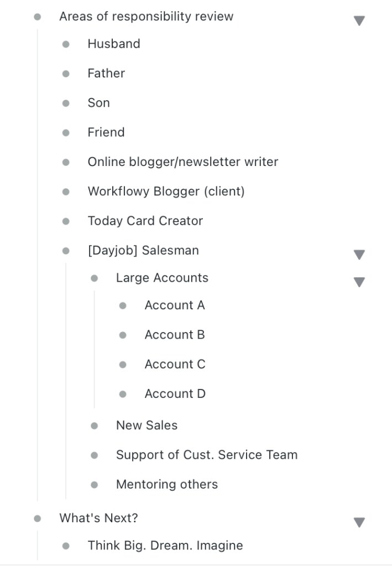Viewport: 392px width, 566px height.
Task: Click the bullet next to New Sales
Action: click(95, 425)
